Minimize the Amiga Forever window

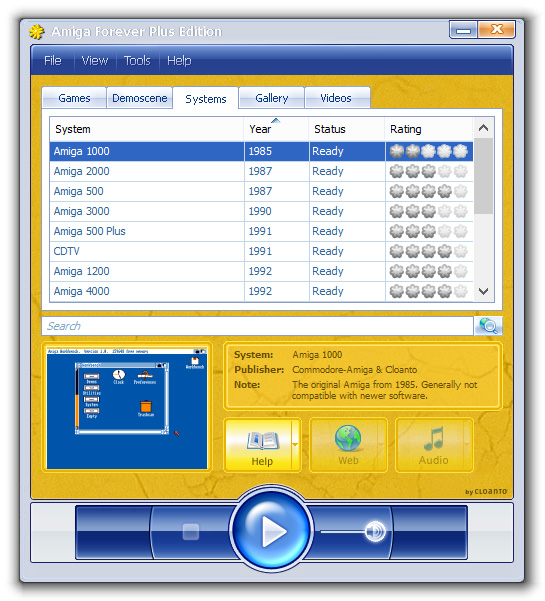[463, 30]
